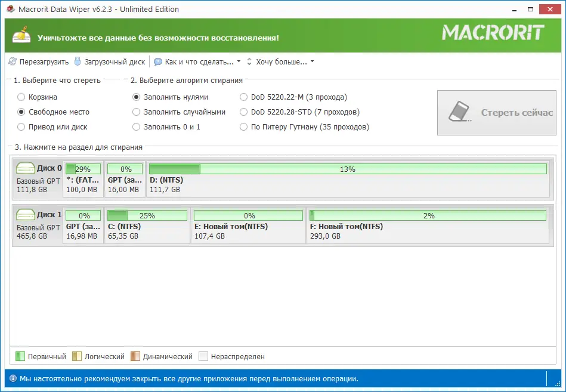Click the arrows icon before Хочу больше
Screen dimensions: 566x392
(x=249, y=61)
